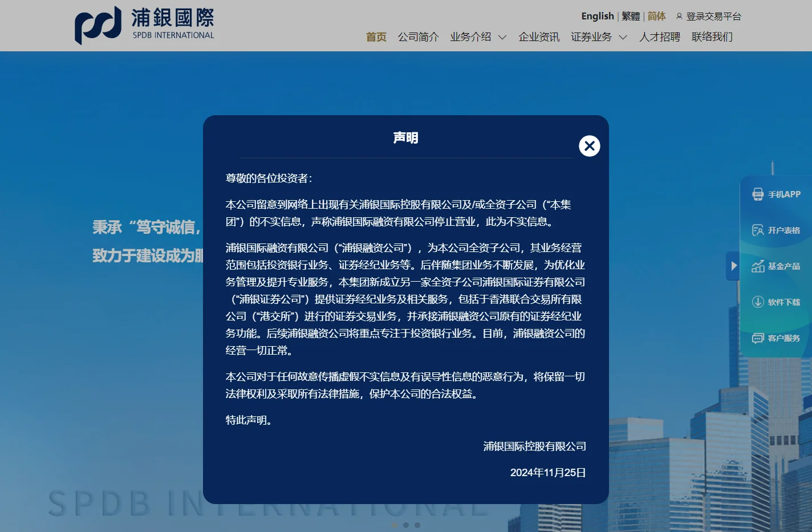This screenshot has height=532, width=812.
Task: Click the 浦银国际控股有限公司 signature
Action: pyautogui.click(x=535, y=446)
